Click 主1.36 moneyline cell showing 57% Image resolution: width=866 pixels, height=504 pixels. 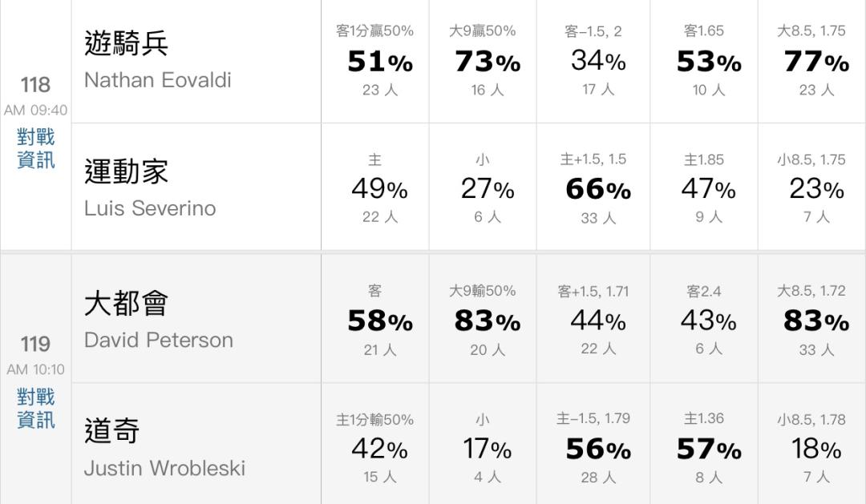click(x=704, y=449)
